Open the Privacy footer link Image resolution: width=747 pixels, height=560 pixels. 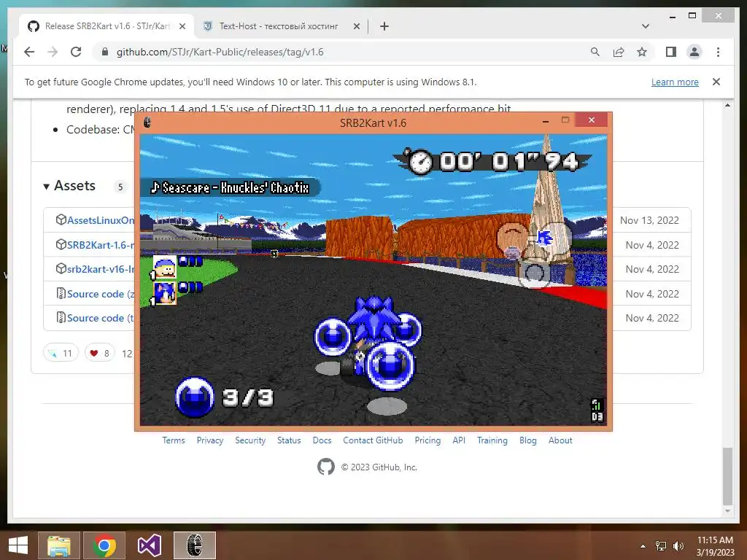pyautogui.click(x=210, y=440)
